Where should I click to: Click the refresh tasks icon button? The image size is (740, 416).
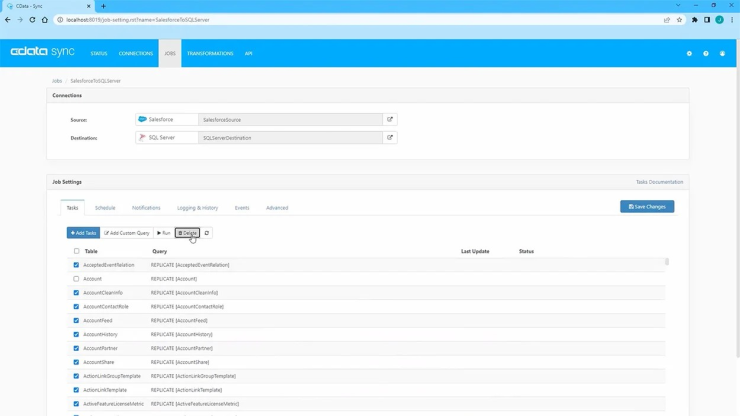tap(207, 233)
